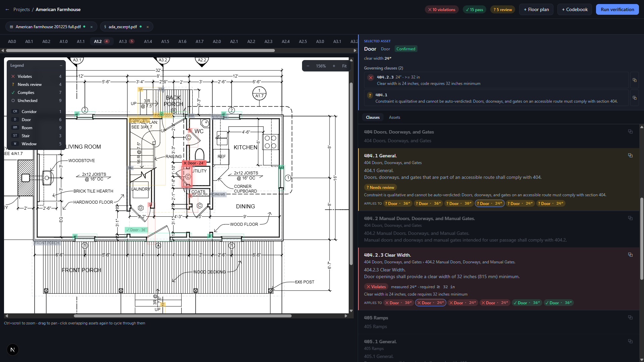Click the Violates status badge in 404.2.3
The height and width of the screenshot is (362, 644).
[376, 287]
